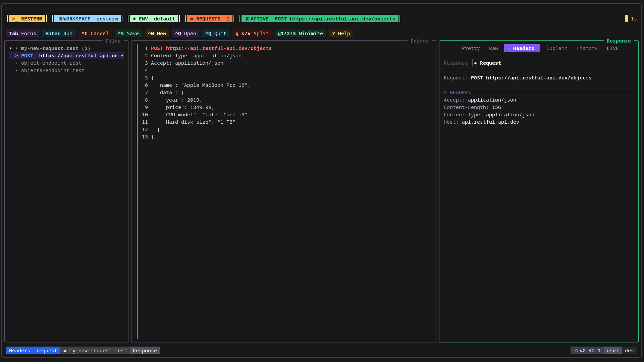644x362 pixels.
Task: Click the RESTERM logo badge
Action: tap(27, 19)
